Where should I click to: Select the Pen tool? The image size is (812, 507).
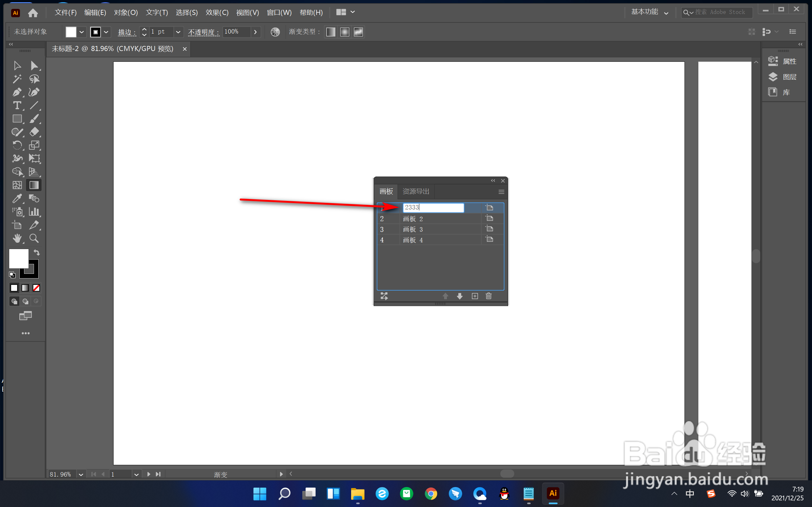[x=17, y=92]
